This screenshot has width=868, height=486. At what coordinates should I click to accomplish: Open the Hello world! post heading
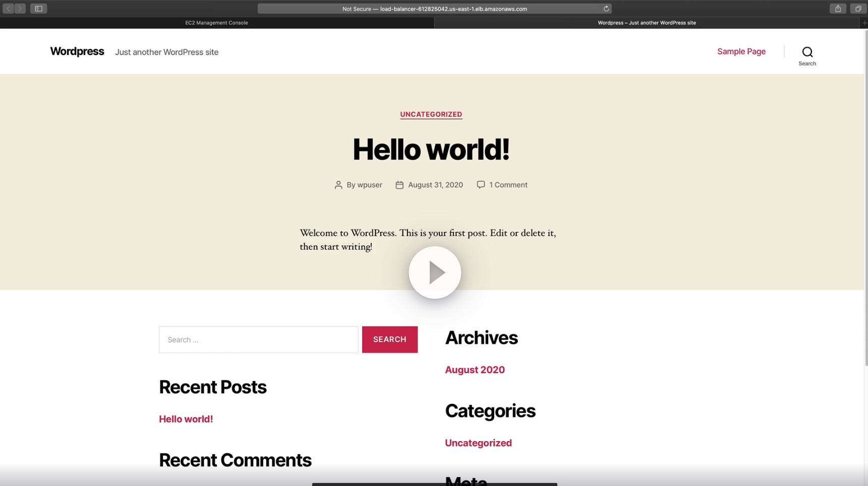(x=431, y=149)
